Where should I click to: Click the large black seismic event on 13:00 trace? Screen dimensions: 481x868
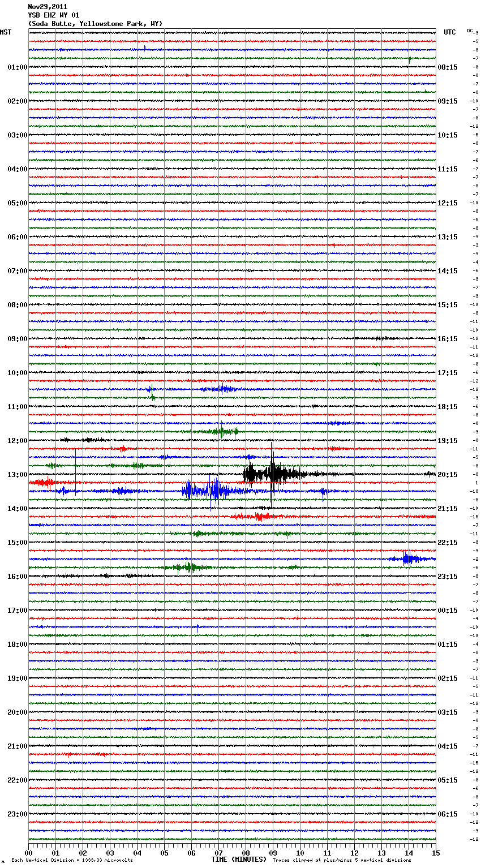274,474
